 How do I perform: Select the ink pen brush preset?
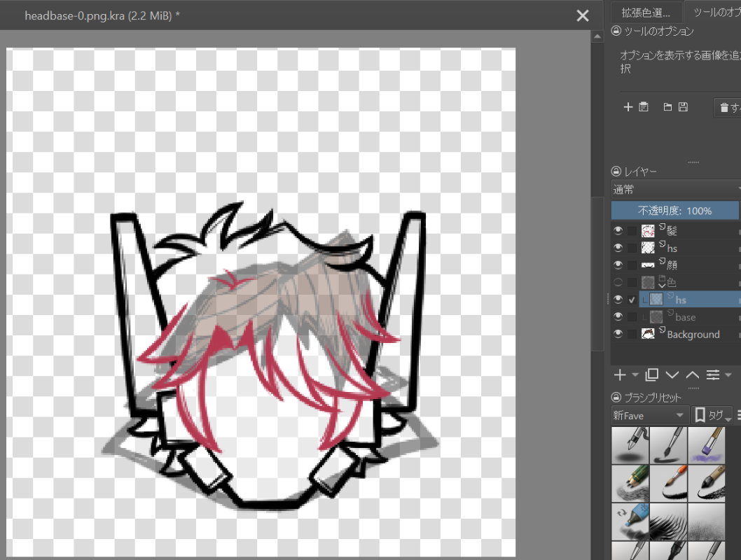pyautogui.click(x=630, y=445)
